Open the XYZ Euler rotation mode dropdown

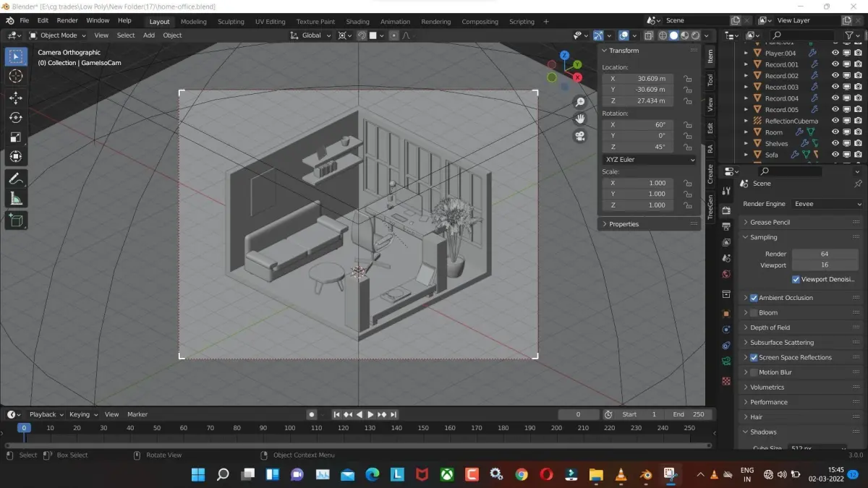point(650,159)
